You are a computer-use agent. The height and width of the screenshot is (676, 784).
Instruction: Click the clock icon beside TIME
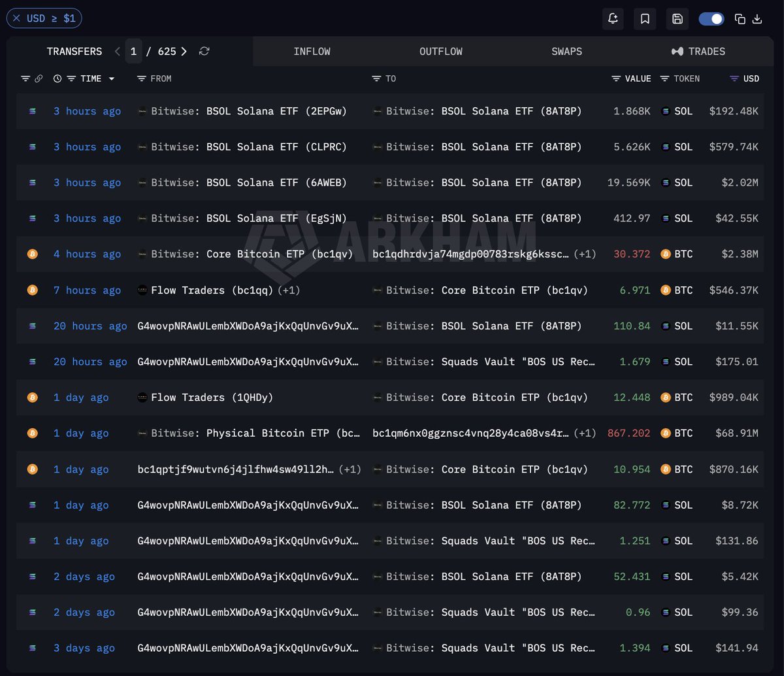(57, 78)
